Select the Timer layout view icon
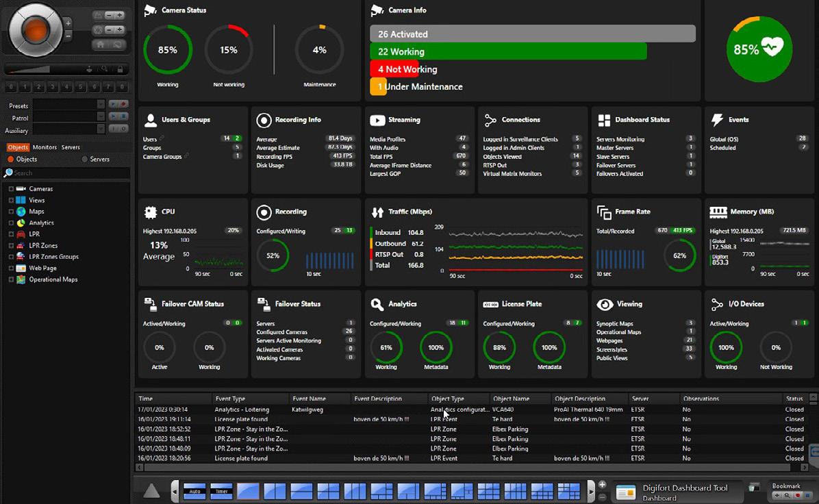819x504 pixels. coord(221,491)
